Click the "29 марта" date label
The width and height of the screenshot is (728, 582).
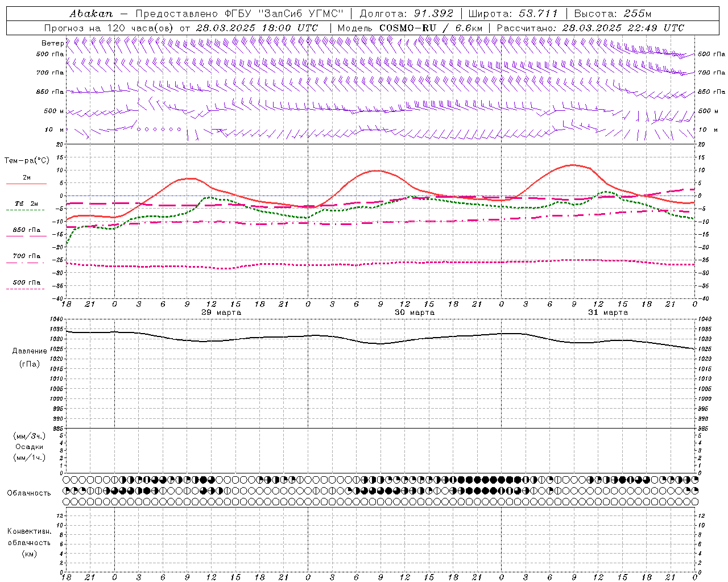click(x=221, y=313)
